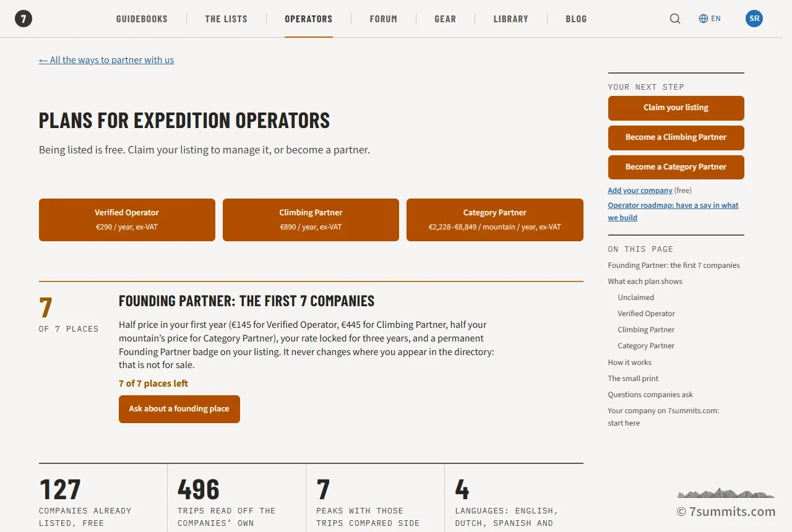Navigate to Gear
The width and height of the screenshot is (792, 532).
[445, 19]
